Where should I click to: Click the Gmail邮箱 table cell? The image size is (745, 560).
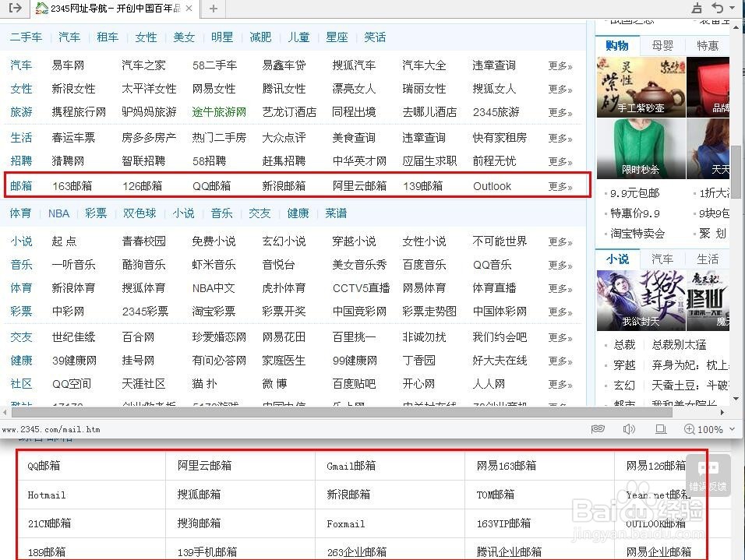(390, 466)
